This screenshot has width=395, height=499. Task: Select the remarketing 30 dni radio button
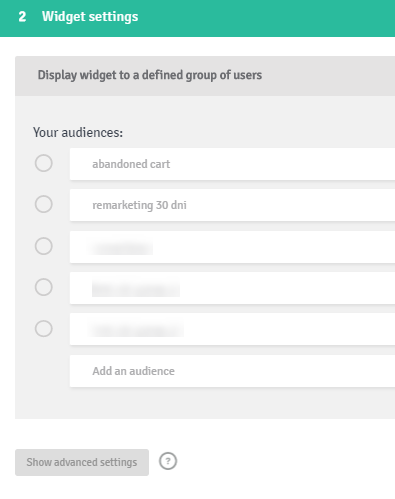click(x=44, y=204)
